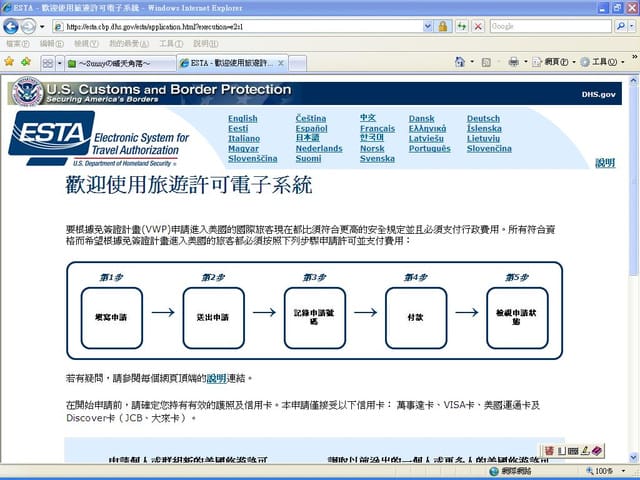Expand the search provider dropdown arrow

coord(633,26)
